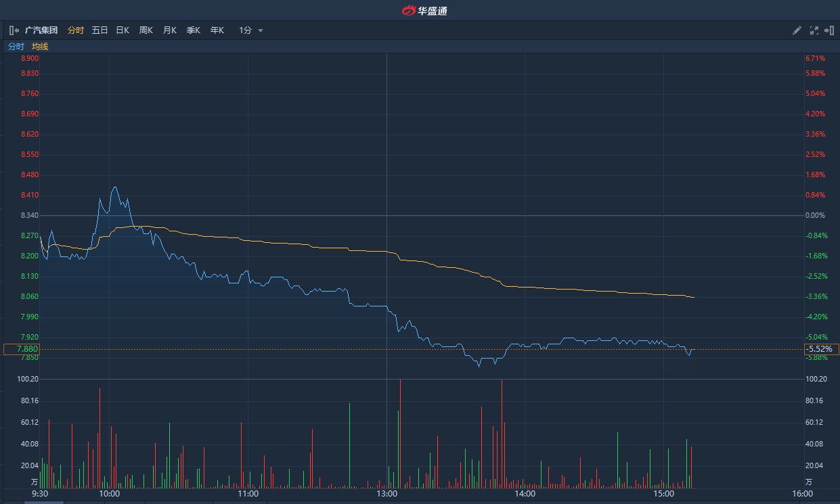Image resolution: width=840 pixels, height=504 pixels.
Task: Click the 11:00 time axis label
Action: pyautogui.click(x=248, y=494)
